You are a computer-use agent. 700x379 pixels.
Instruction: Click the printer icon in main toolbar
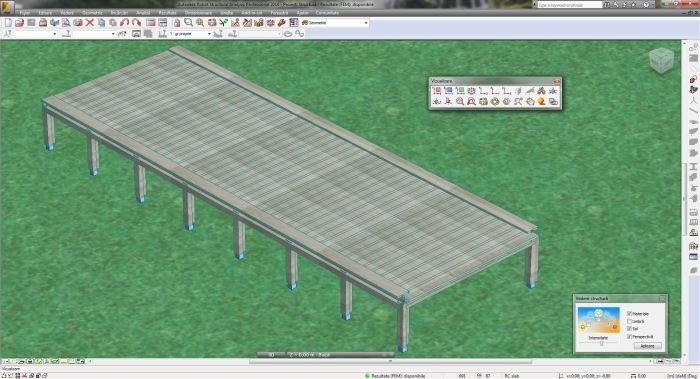tap(43, 22)
